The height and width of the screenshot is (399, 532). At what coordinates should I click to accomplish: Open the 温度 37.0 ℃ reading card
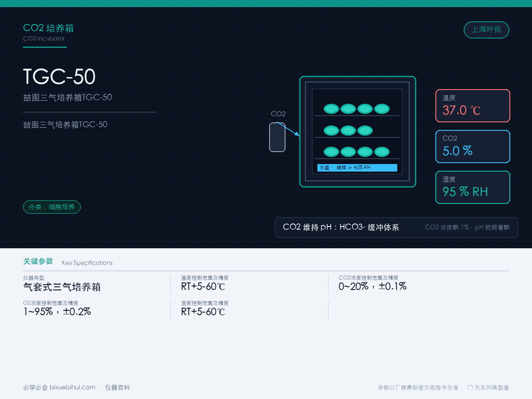point(473,106)
